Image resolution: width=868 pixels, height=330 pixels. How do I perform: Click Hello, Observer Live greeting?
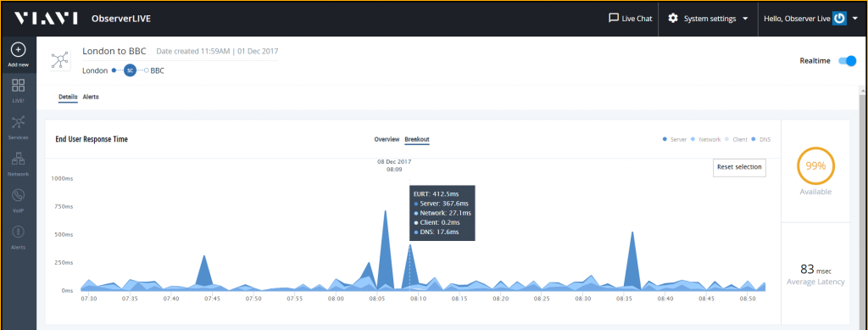click(797, 19)
